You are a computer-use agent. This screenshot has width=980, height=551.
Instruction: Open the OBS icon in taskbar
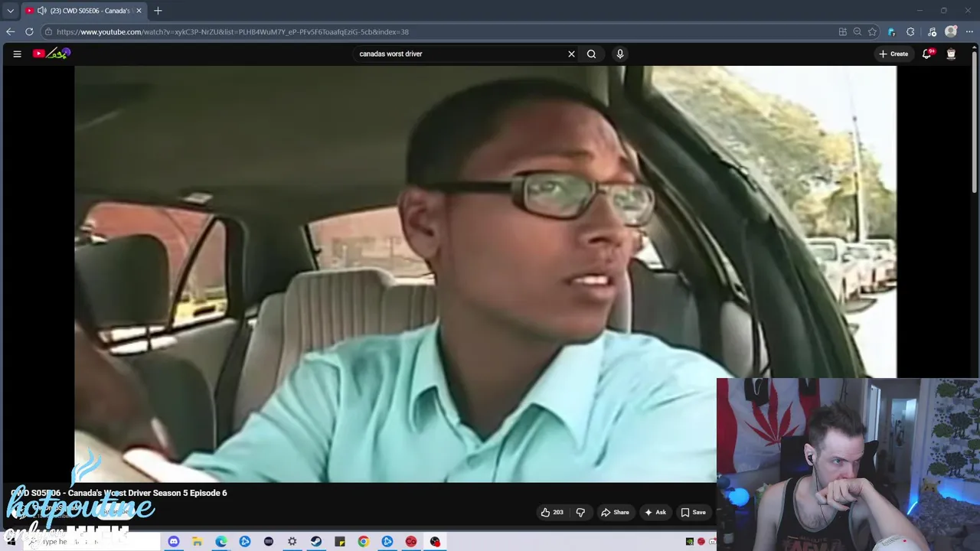[x=435, y=542]
